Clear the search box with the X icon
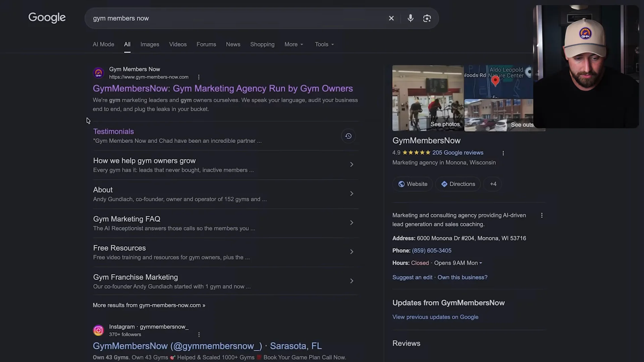The image size is (644, 362). [391, 18]
